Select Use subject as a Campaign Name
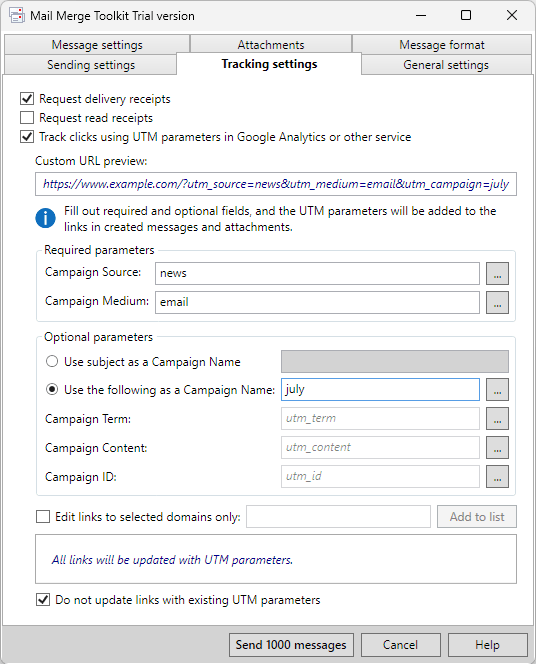This screenshot has width=536, height=664. (x=52, y=362)
